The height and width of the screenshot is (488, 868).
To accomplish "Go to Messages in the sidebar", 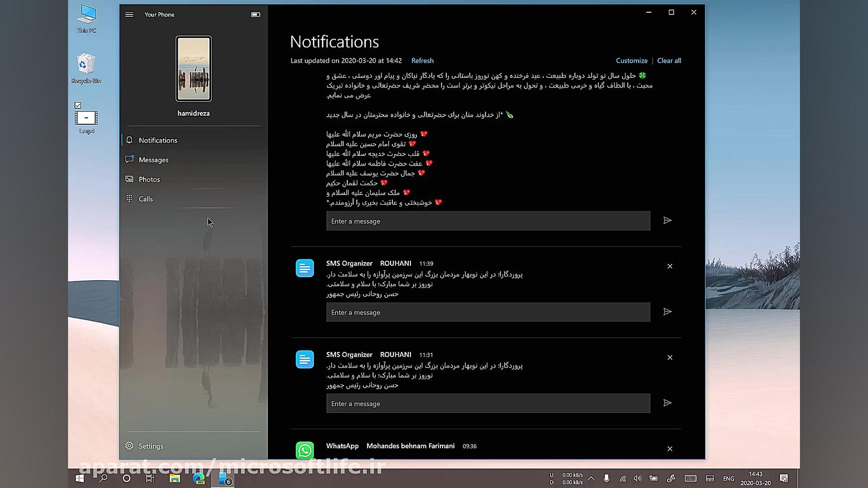I will 193,160.
